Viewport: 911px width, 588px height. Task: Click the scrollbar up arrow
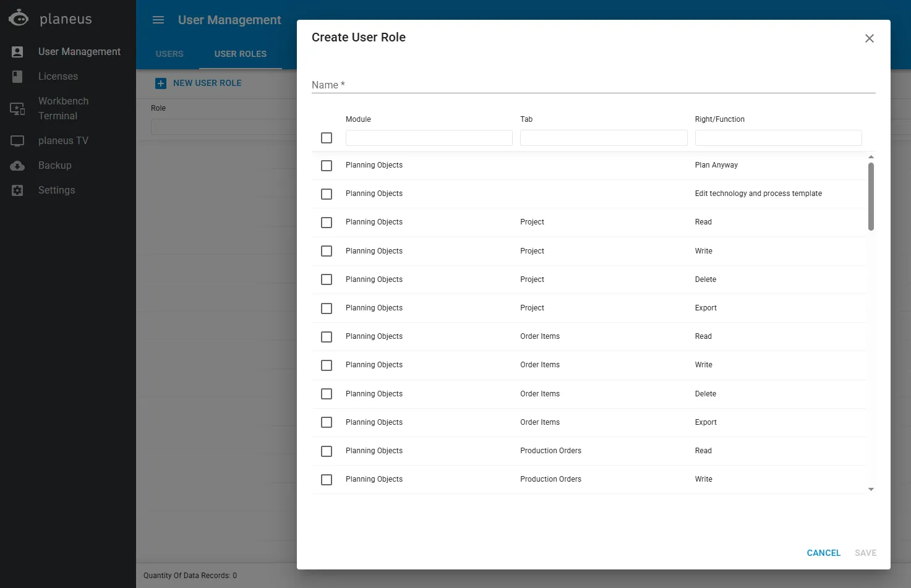pos(871,157)
